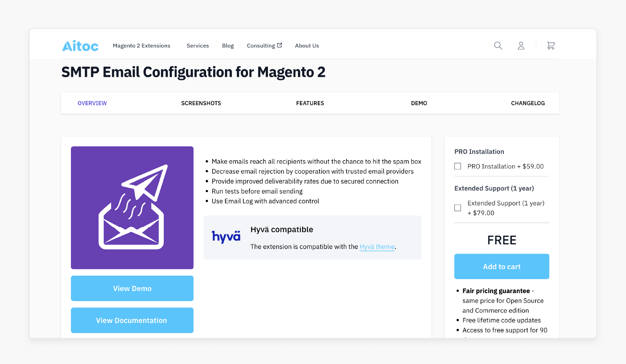Click 'Provide improved deliverability rates' bullet
Viewport: 626px width, 364px height.
(x=305, y=181)
